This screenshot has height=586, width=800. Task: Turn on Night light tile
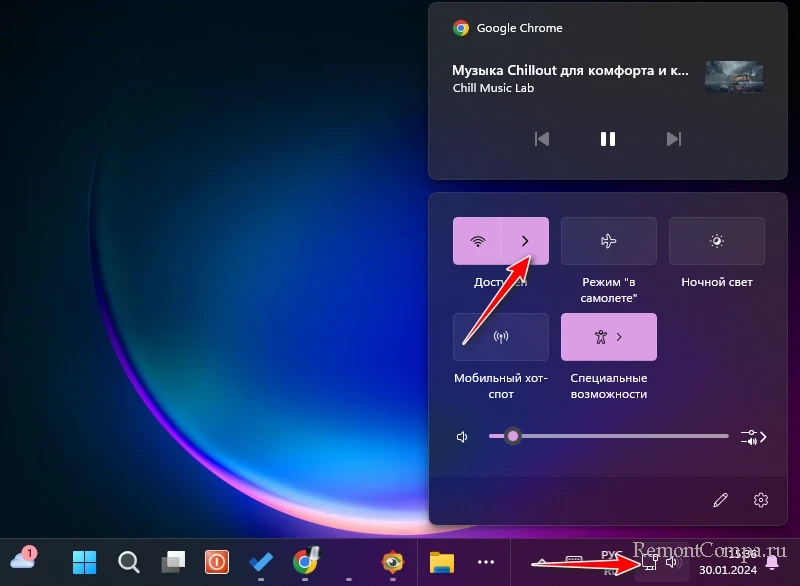(x=716, y=241)
